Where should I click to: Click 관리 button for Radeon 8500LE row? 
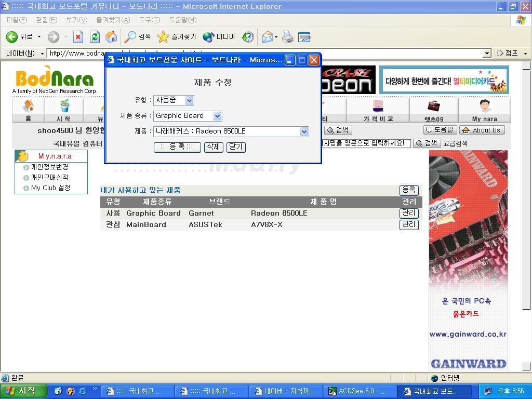tap(409, 213)
